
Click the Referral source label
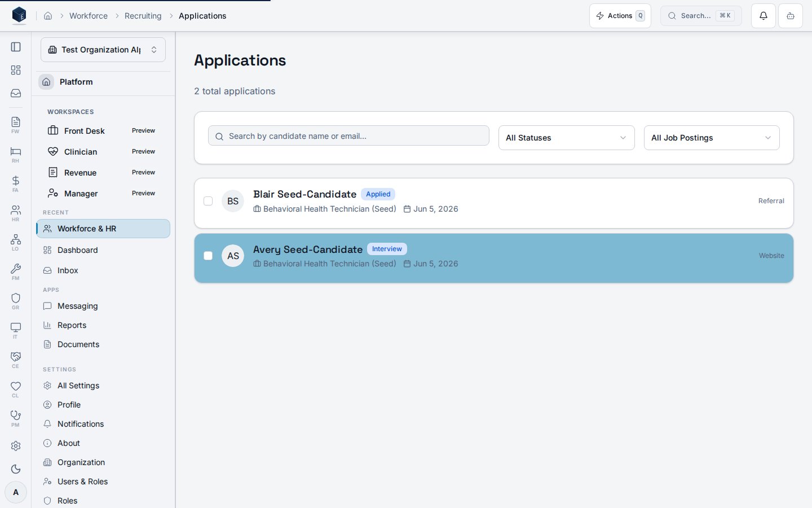[x=771, y=201]
